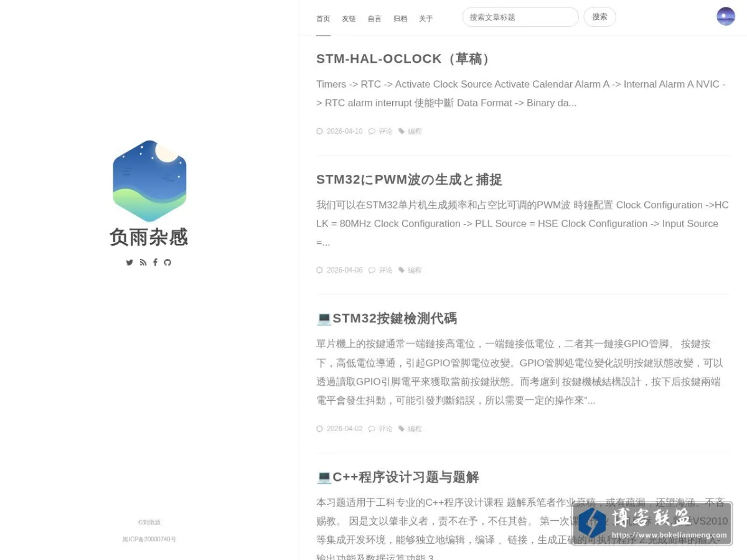Viewport: 747px width, 560px height.
Task: Open the round user avatar at top right
Action: 726,16
